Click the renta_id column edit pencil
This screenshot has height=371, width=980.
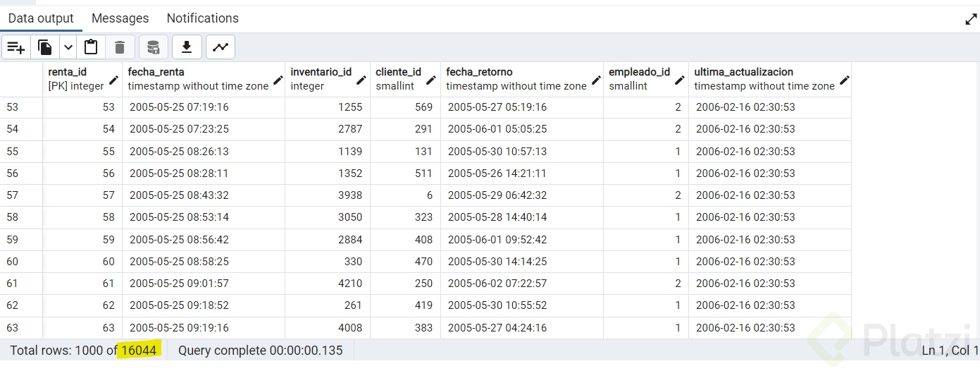[113, 80]
